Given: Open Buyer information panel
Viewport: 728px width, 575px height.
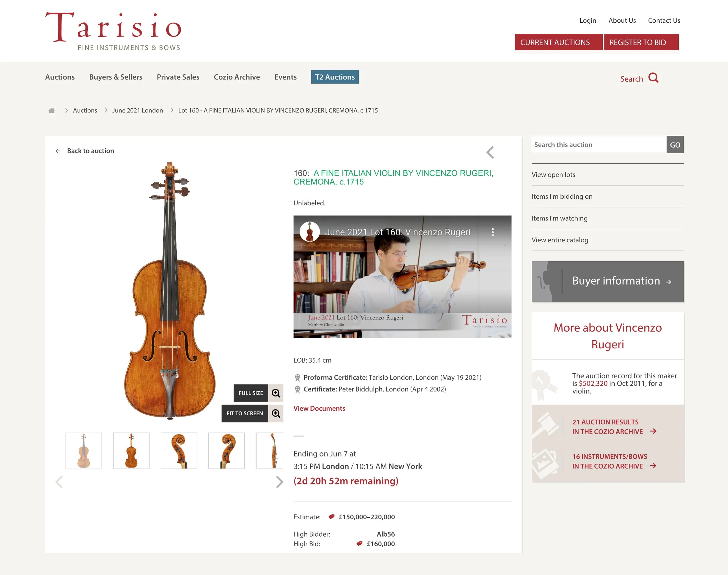Looking at the screenshot, I should pos(607,281).
